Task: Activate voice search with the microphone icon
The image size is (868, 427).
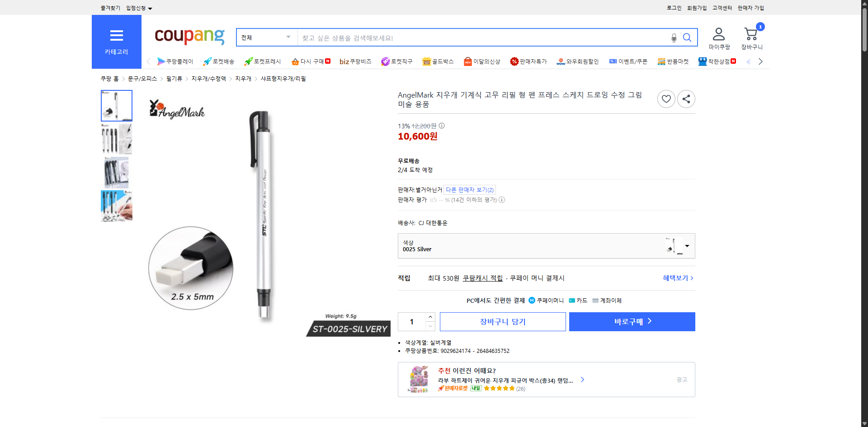Action: 674,38
